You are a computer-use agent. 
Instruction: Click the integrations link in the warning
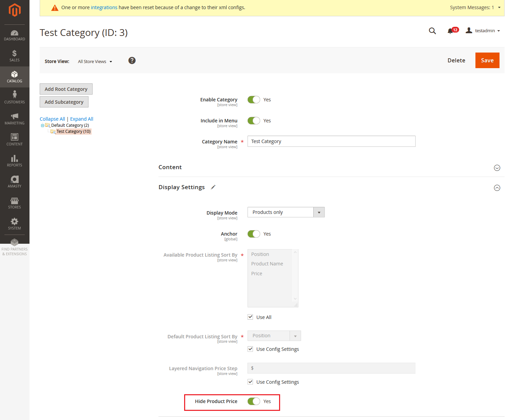tap(104, 7)
